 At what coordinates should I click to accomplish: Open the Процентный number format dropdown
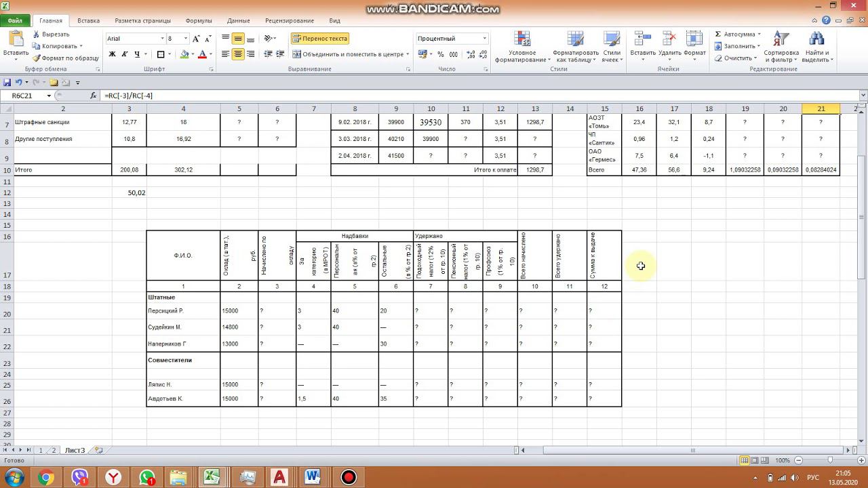pyautogui.click(x=484, y=39)
